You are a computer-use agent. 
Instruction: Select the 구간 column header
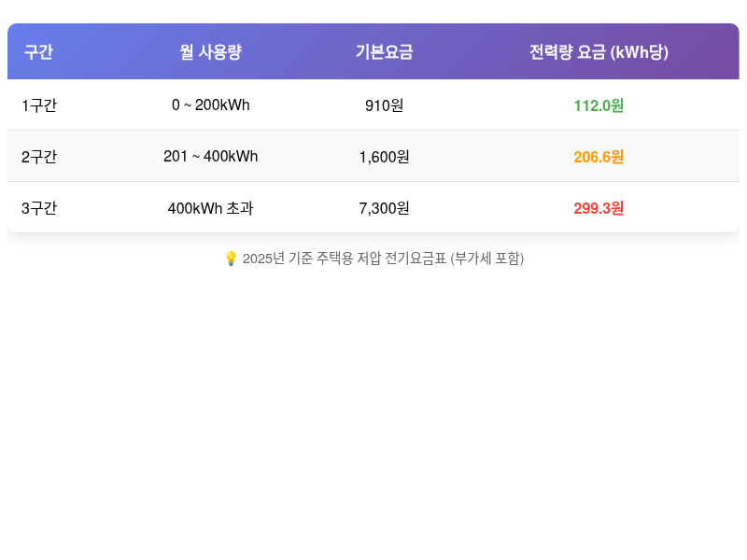point(37,52)
